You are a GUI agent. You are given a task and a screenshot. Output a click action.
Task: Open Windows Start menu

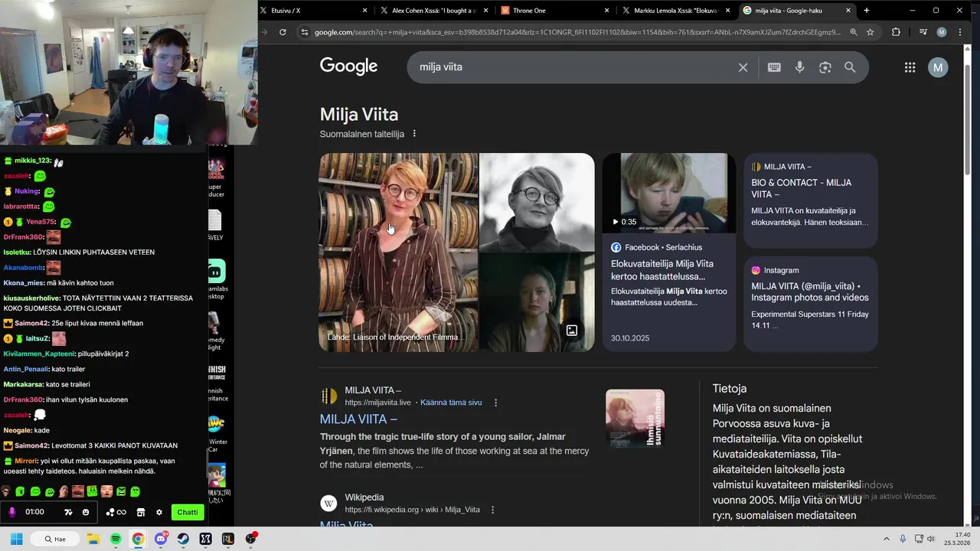(16, 539)
